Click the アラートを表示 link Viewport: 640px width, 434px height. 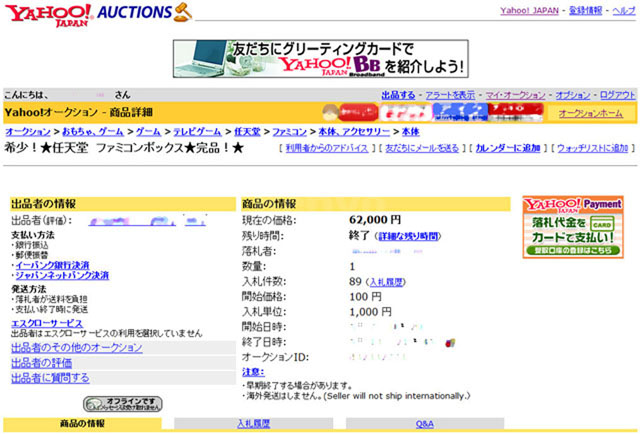tap(450, 95)
